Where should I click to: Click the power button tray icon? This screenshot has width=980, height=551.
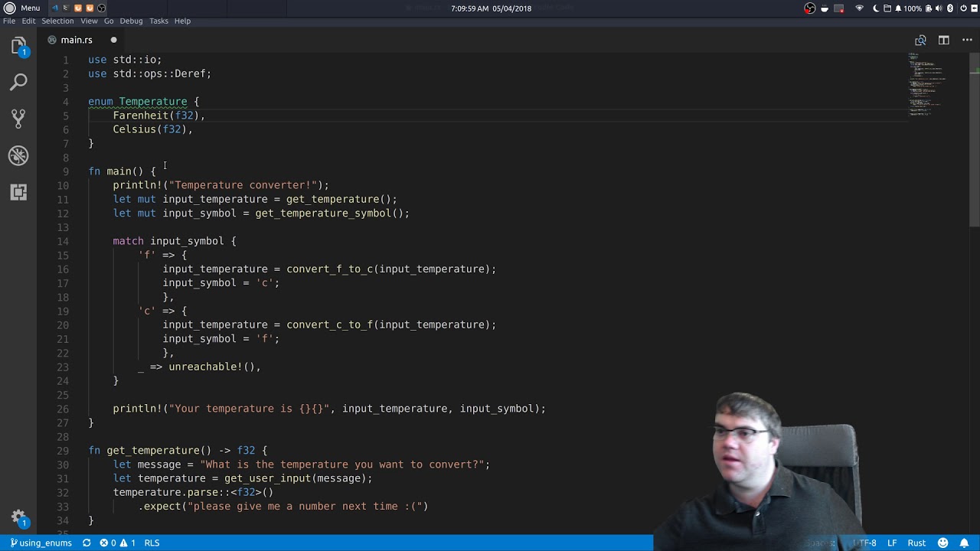tap(964, 8)
